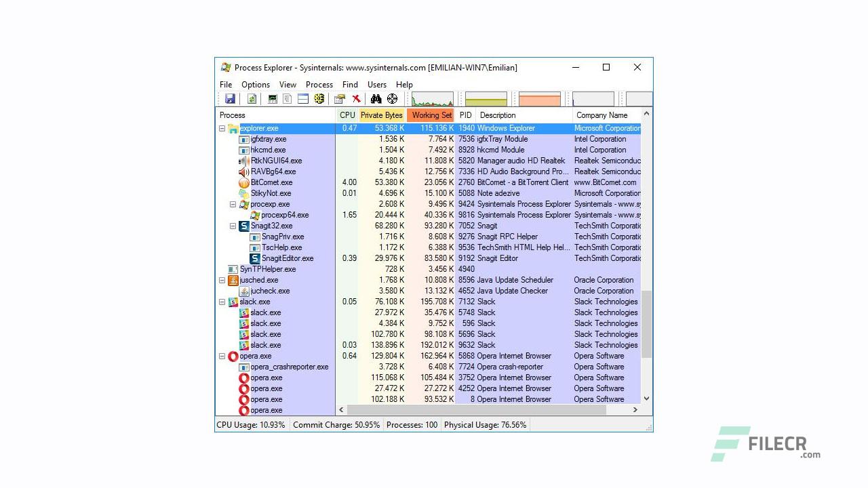Select the opera_crashreporter.exe row
This screenshot has height=488, width=868.
coord(428,367)
